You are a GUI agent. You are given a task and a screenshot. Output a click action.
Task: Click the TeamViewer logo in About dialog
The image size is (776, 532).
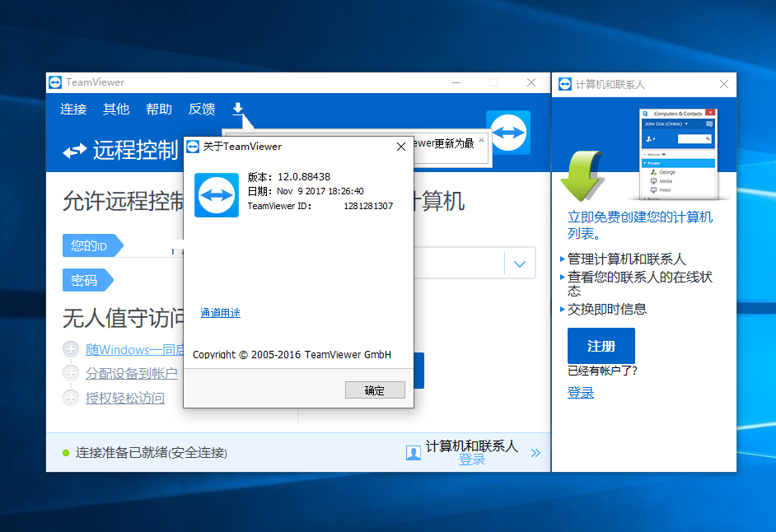pos(217,195)
